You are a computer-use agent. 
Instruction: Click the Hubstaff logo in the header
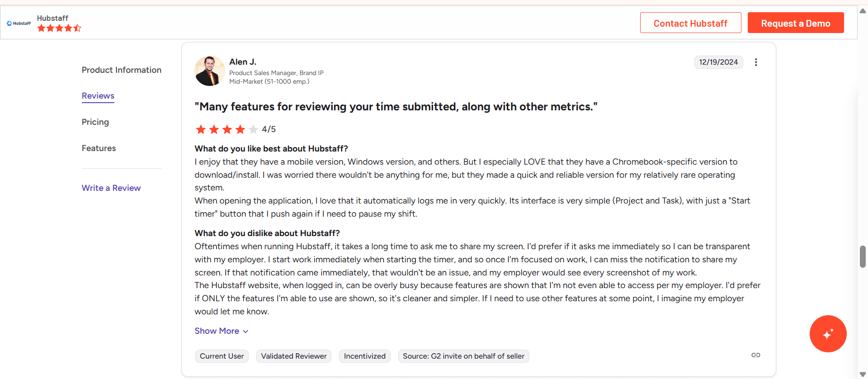tap(19, 23)
